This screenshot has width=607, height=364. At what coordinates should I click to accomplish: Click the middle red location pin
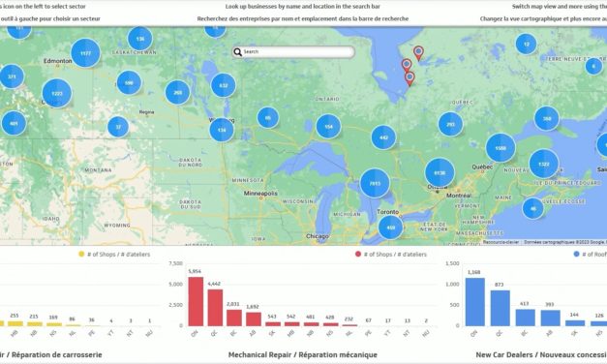tap(407, 66)
